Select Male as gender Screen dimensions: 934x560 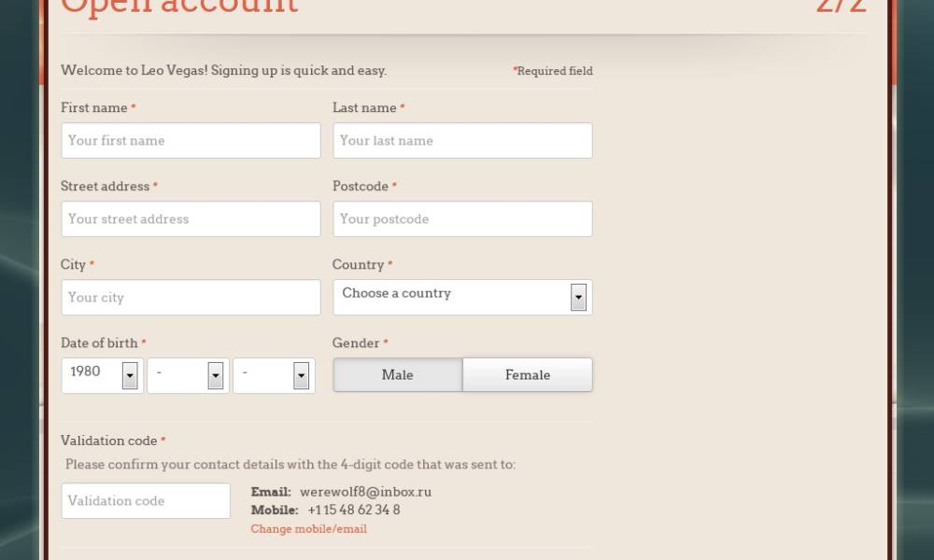[x=398, y=375]
